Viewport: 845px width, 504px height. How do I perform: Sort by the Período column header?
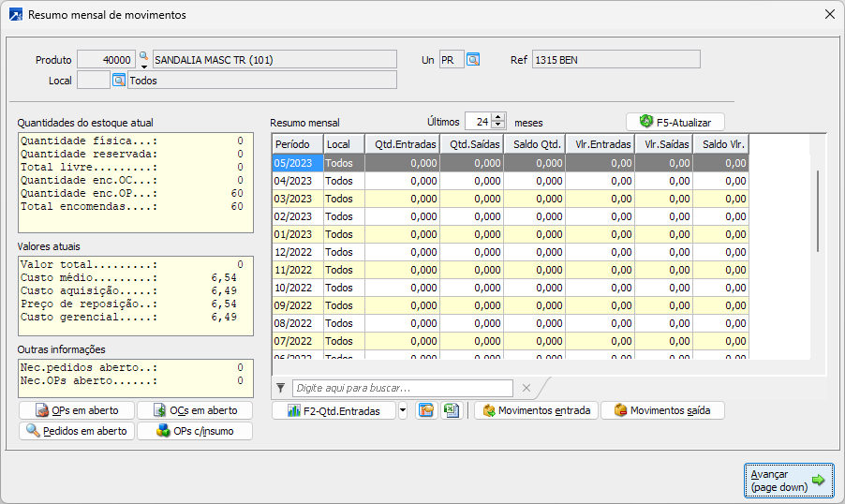point(297,144)
